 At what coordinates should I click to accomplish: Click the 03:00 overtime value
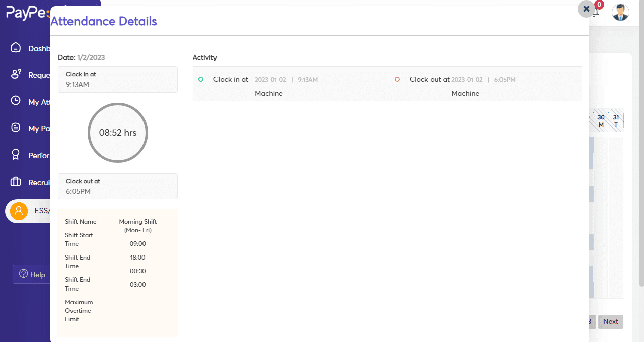tap(138, 285)
